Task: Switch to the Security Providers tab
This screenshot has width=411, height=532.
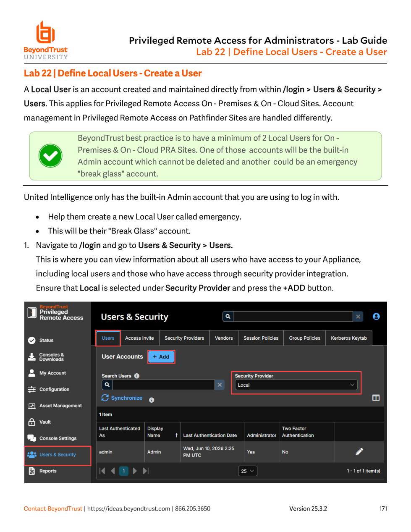Action: (x=184, y=338)
